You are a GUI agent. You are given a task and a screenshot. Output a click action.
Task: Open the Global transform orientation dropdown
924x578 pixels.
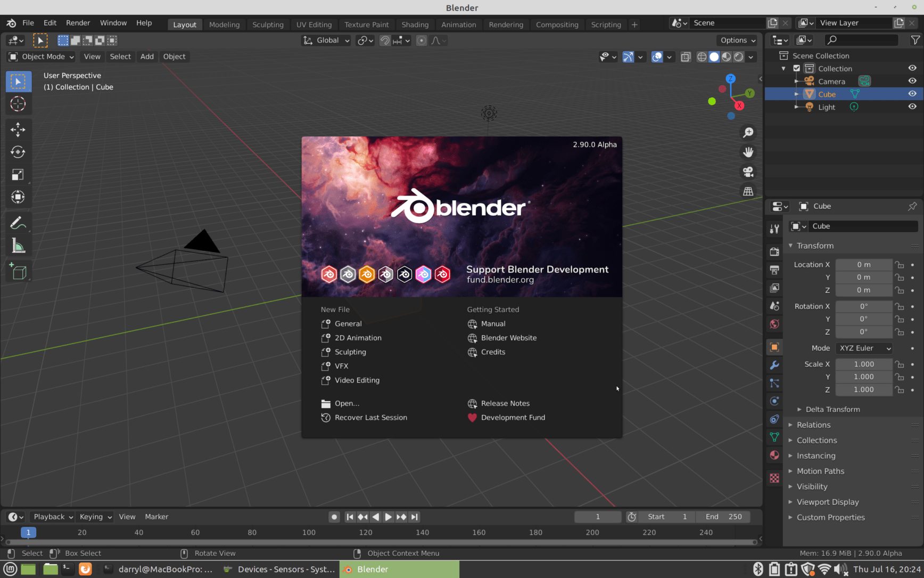(x=325, y=40)
